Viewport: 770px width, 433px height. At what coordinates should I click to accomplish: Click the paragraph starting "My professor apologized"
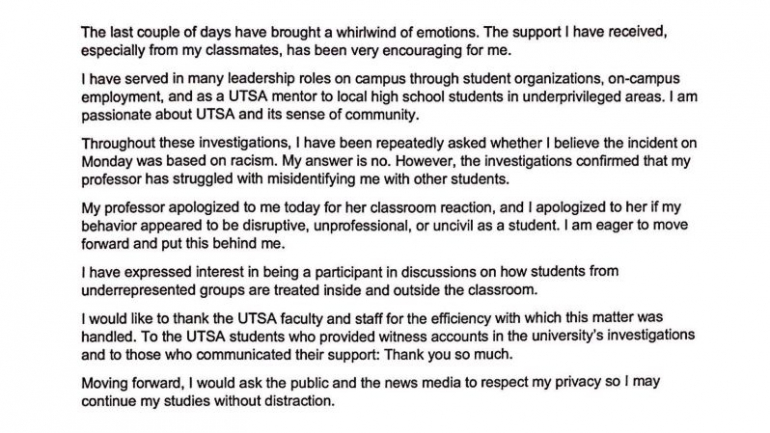pyautogui.click(x=385, y=225)
